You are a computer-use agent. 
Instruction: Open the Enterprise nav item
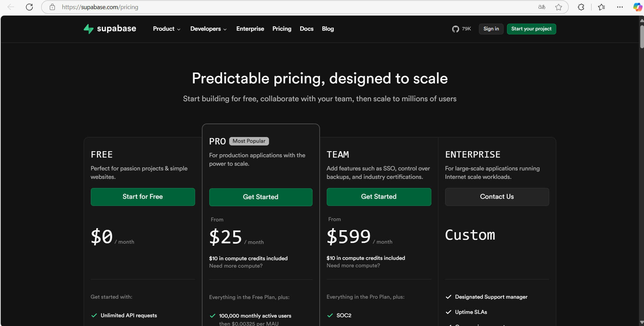click(250, 29)
